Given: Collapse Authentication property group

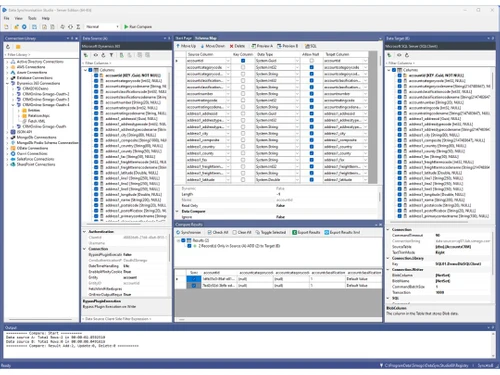Looking at the screenshot, I should coord(85,231).
